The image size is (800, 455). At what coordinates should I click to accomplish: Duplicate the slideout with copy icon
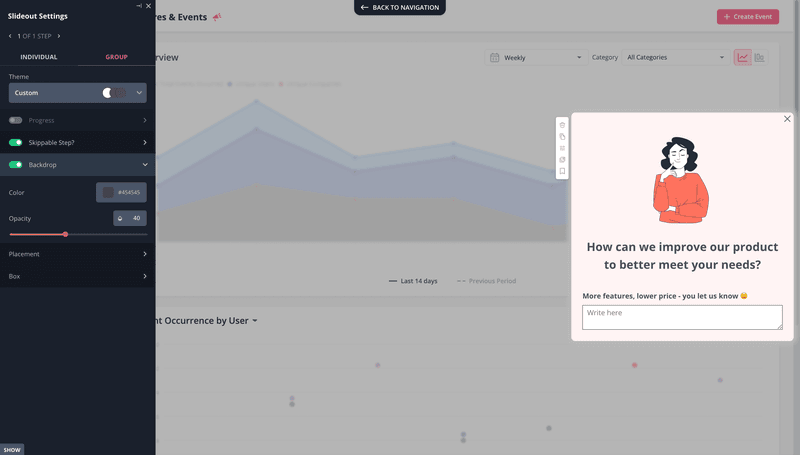pyautogui.click(x=562, y=137)
